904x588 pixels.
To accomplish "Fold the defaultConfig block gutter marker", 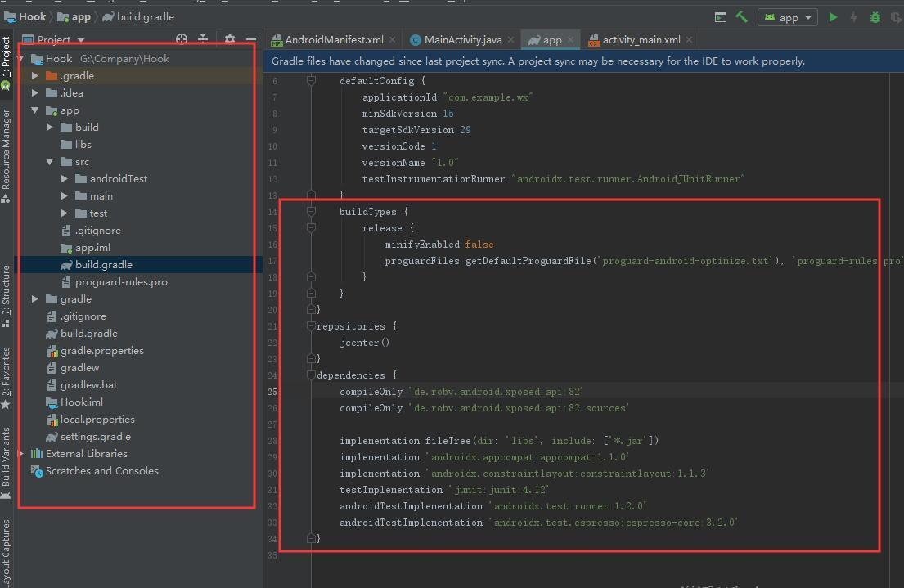I will pyautogui.click(x=312, y=81).
